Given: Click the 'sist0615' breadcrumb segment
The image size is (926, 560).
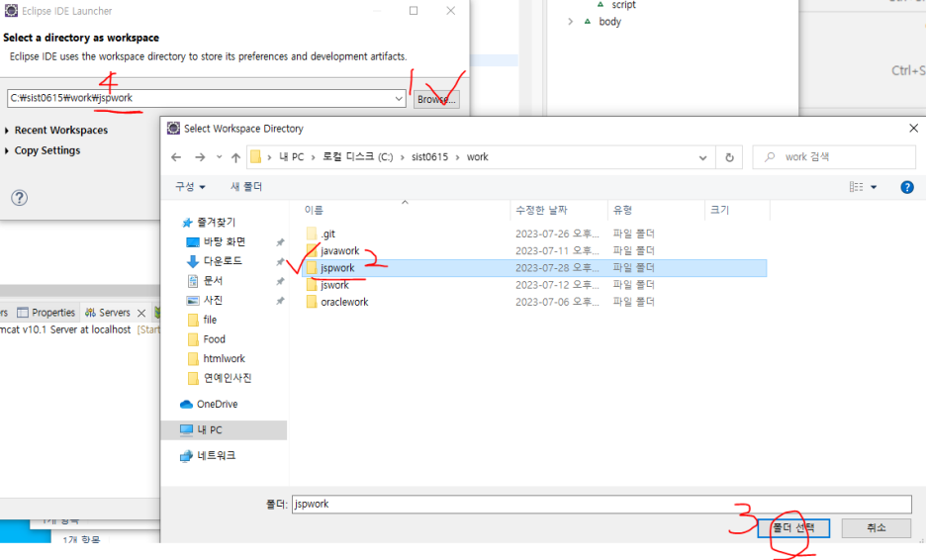Looking at the screenshot, I should [x=430, y=157].
